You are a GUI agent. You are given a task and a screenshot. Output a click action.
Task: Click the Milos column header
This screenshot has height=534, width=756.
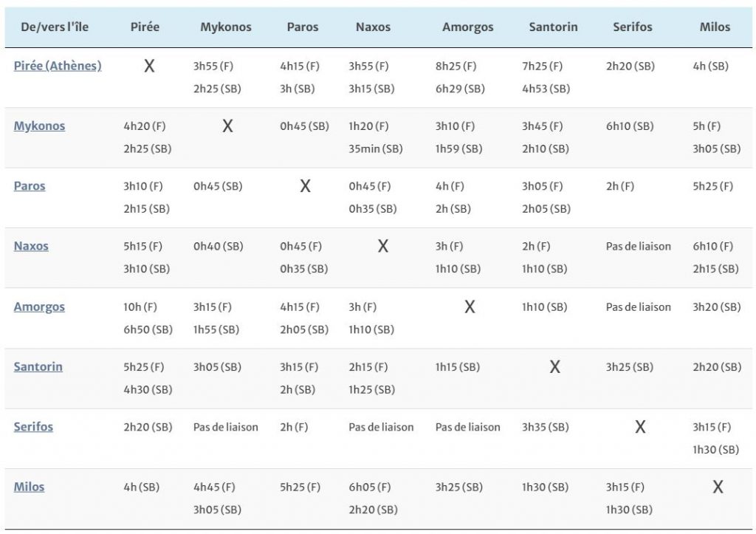(715, 27)
